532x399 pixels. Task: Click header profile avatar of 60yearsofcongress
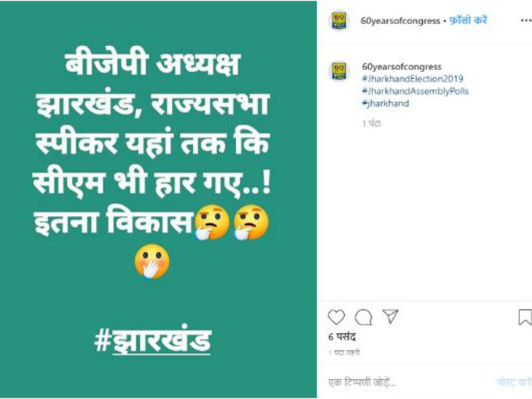(x=339, y=20)
